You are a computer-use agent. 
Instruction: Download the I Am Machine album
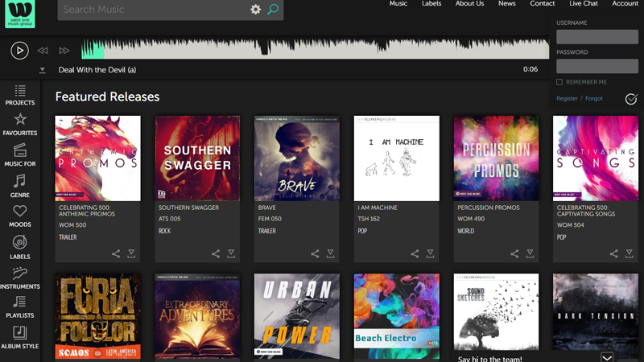pyautogui.click(x=430, y=253)
